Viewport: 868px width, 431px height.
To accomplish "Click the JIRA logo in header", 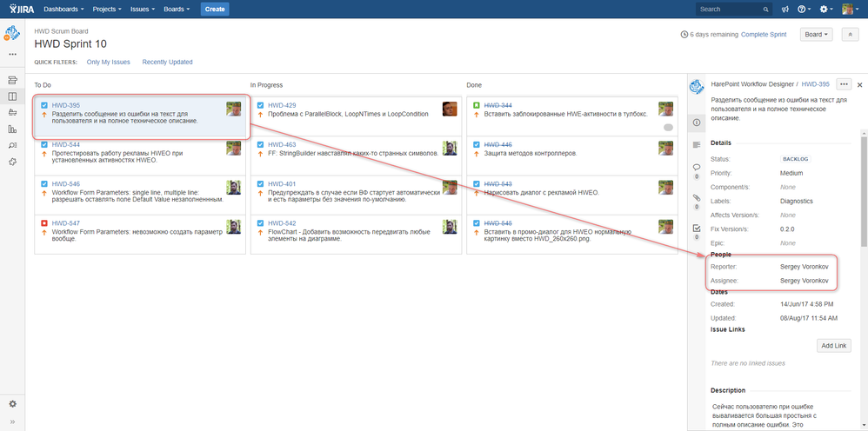I will tap(22, 9).
